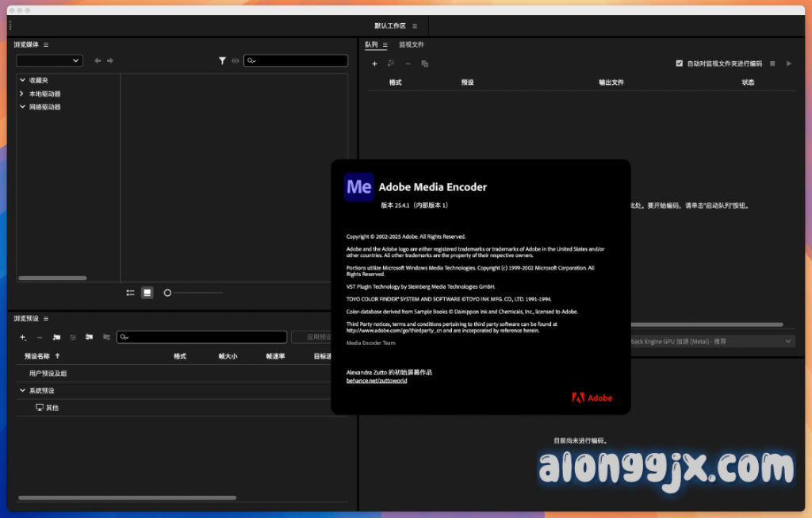The image size is (812, 518).
Task: Click the add source plus icon in queue
Action: [x=374, y=63]
